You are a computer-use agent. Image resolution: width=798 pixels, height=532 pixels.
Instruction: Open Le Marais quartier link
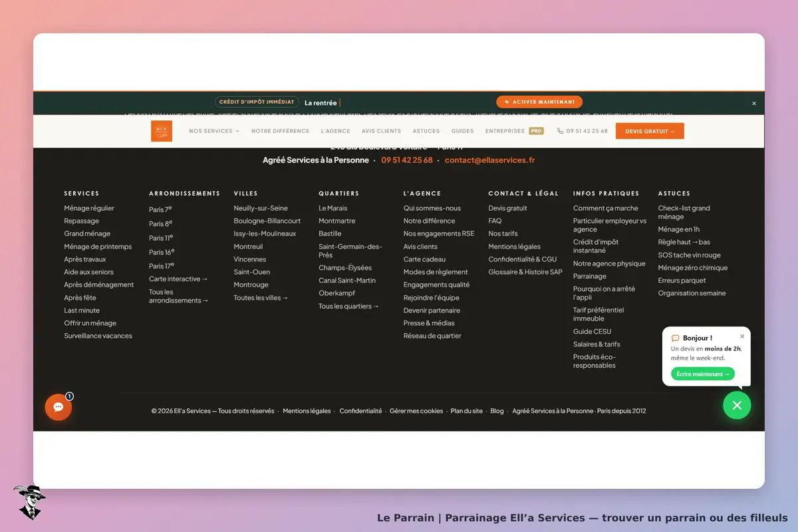332,208
